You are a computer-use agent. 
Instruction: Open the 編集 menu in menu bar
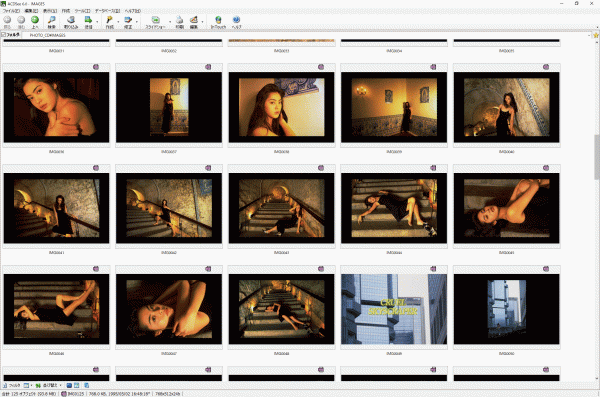click(31, 11)
